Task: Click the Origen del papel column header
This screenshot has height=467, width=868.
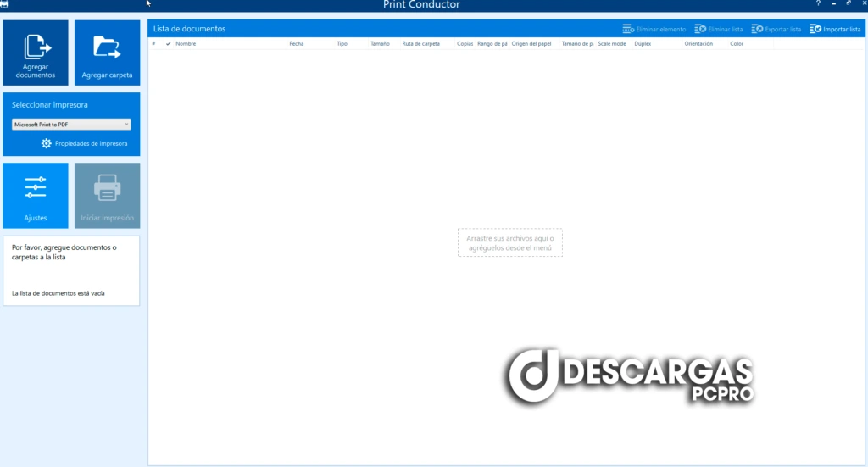Action: [x=532, y=43]
